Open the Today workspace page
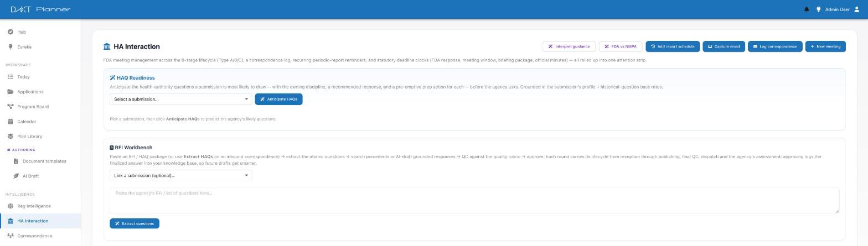868x246 pixels. (x=40, y=77)
